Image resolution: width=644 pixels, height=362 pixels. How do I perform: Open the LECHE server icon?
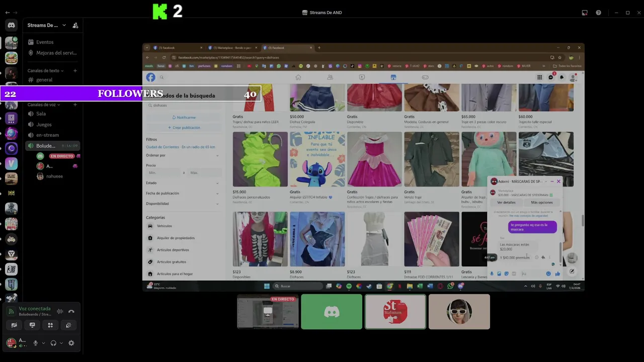point(11,58)
